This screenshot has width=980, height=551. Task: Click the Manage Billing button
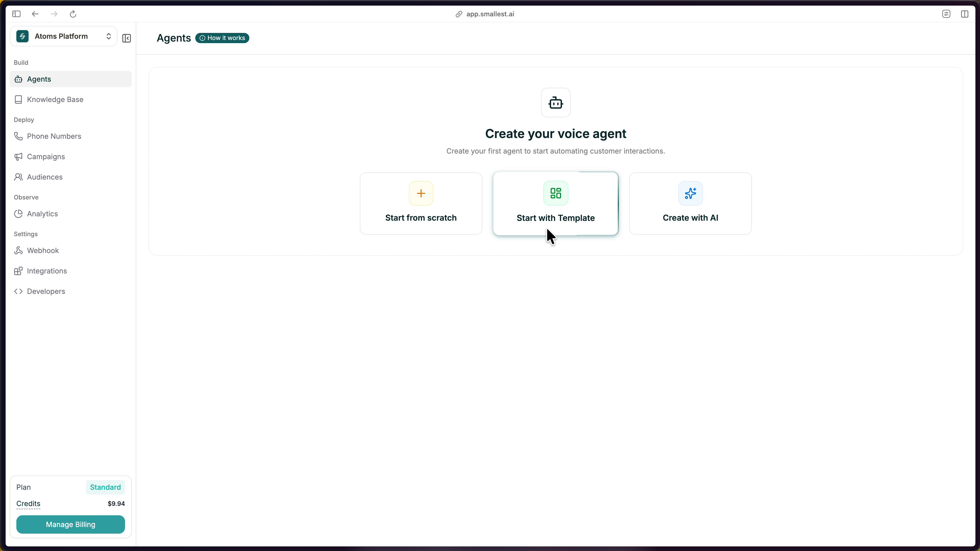point(70,524)
